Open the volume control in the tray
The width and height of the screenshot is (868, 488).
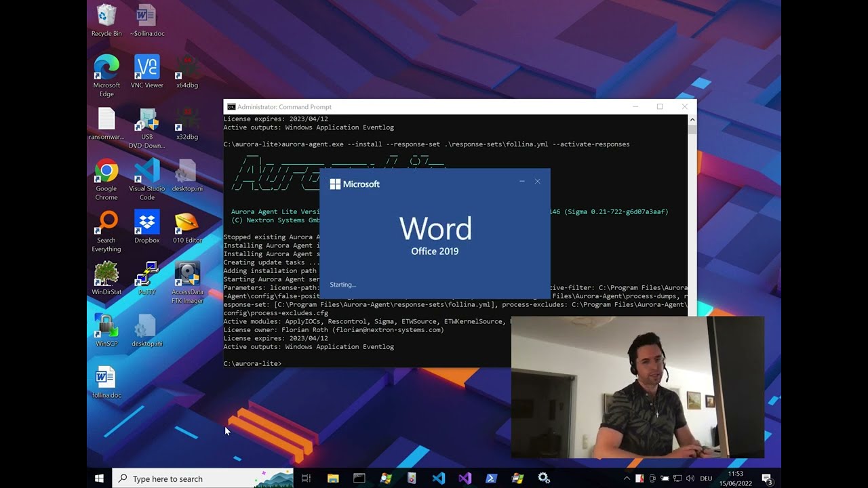690,479
